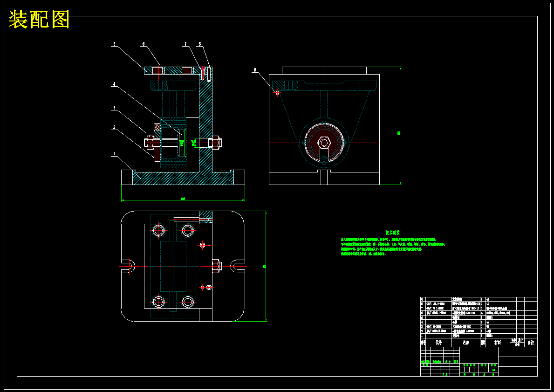Select part balloon number 7
554x392 pixels.
[185, 44]
